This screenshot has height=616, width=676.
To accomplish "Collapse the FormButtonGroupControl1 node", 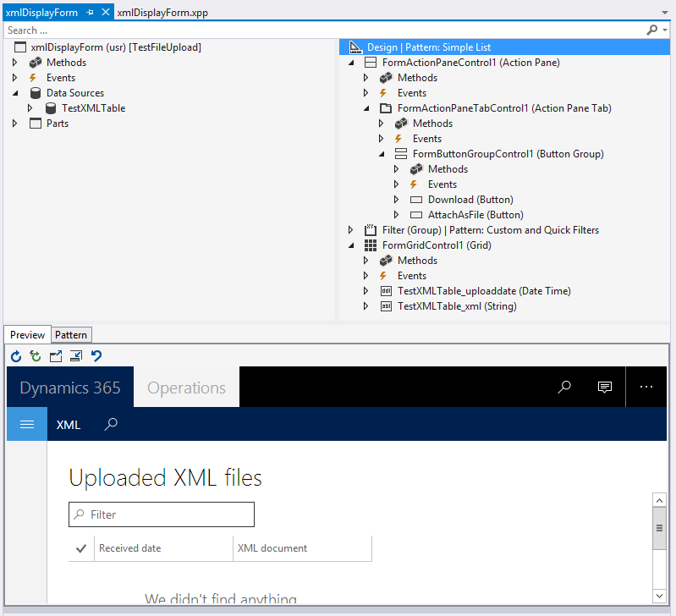I will tap(382, 154).
